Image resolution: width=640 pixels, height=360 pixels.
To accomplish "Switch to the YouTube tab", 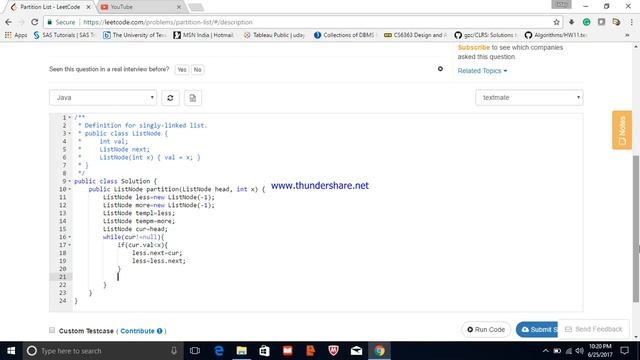I will pyautogui.click(x=139, y=7).
